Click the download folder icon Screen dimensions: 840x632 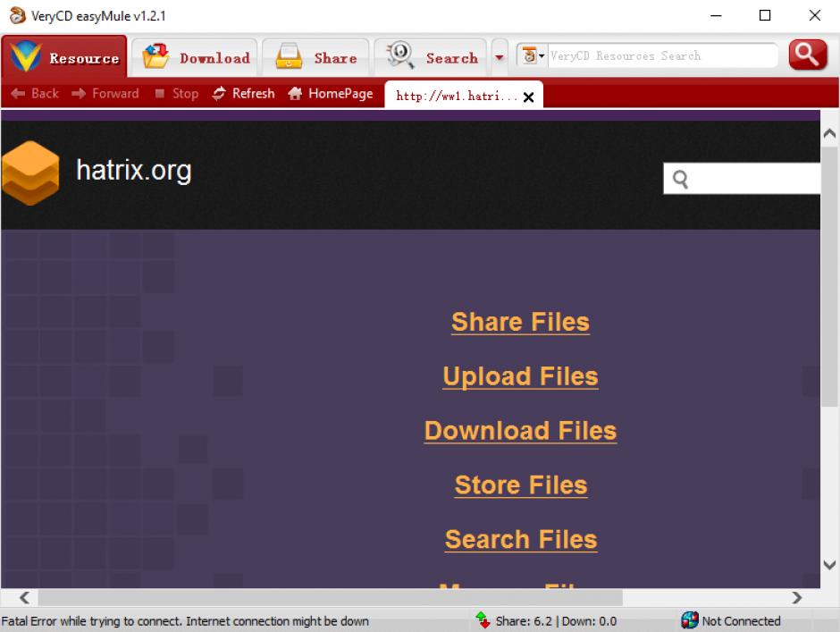pos(155,55)
